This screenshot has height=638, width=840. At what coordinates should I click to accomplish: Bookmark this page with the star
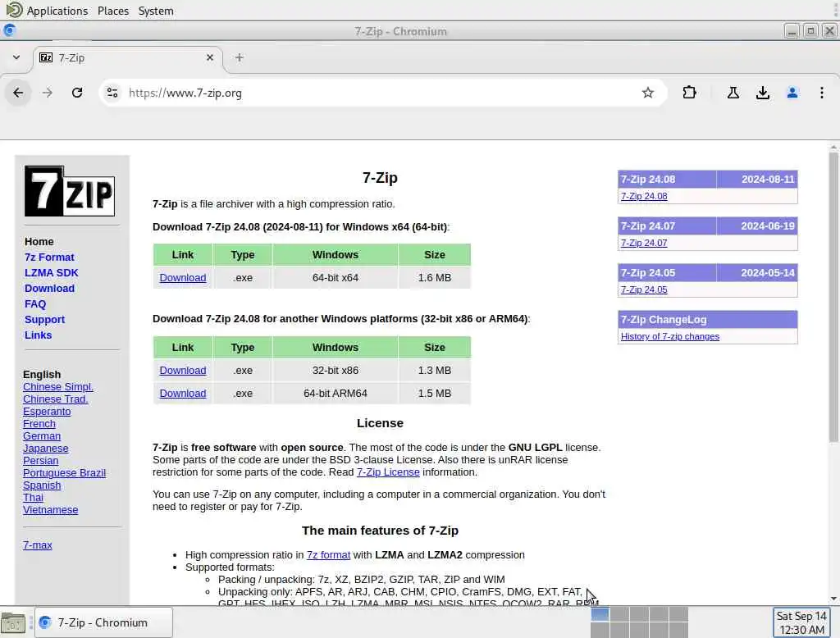(x=648, y=93)
